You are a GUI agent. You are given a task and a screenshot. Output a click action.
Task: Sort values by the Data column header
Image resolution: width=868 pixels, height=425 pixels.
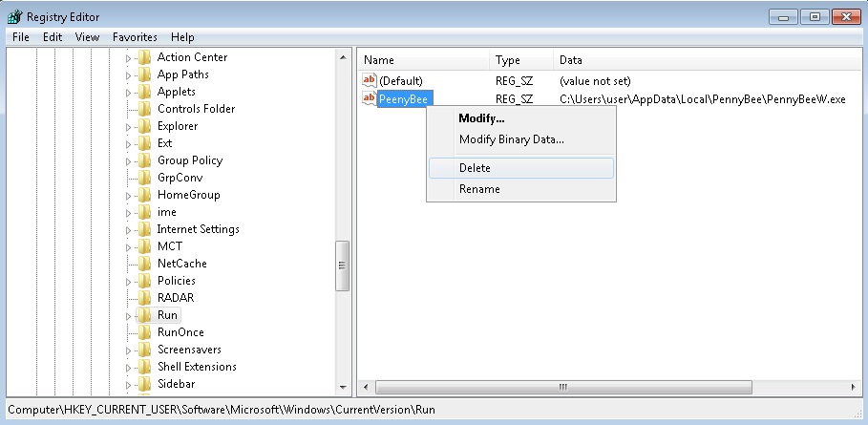point(708,60)
